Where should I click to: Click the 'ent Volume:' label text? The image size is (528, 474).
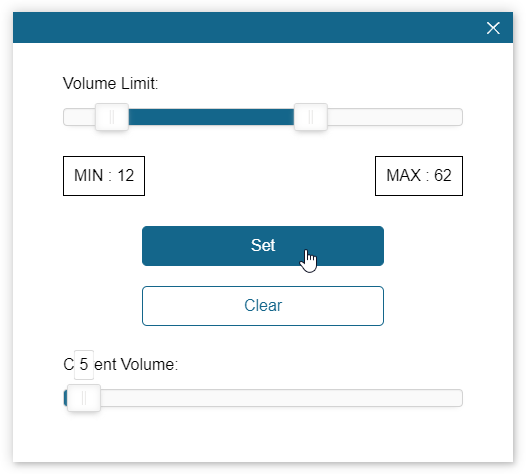136,365
